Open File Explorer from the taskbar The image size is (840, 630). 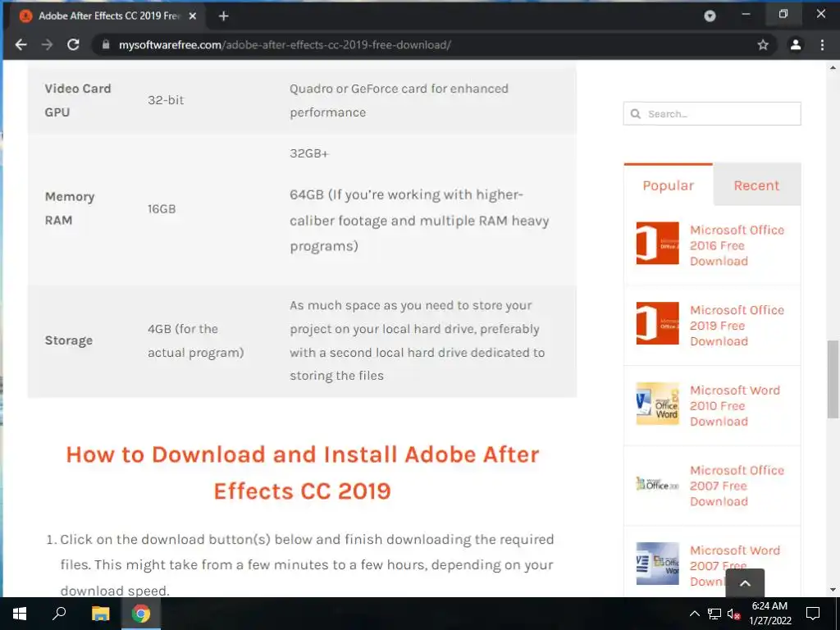click(100, 614)
